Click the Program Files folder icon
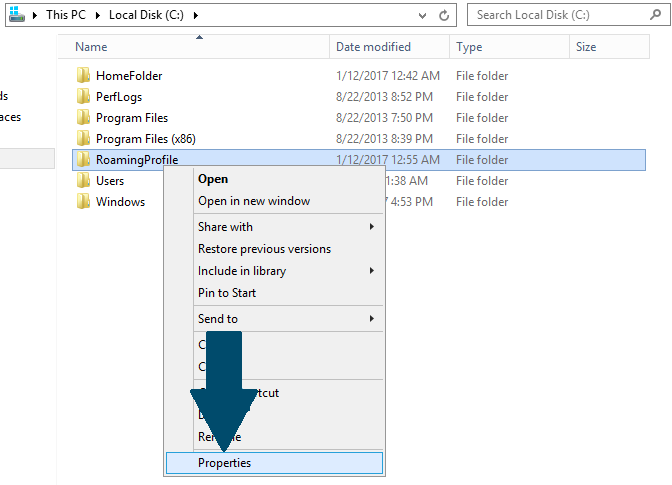This screenshot has height=485, width=672. tap(83, 118)
